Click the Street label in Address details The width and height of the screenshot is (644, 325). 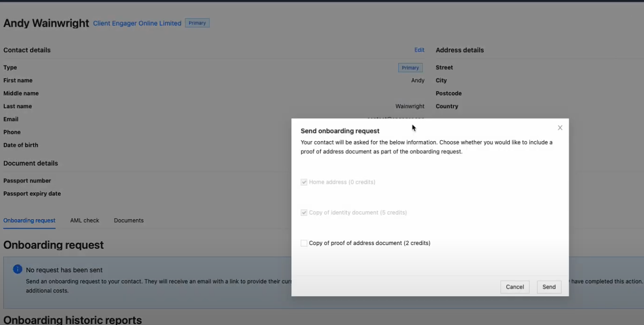444,67
